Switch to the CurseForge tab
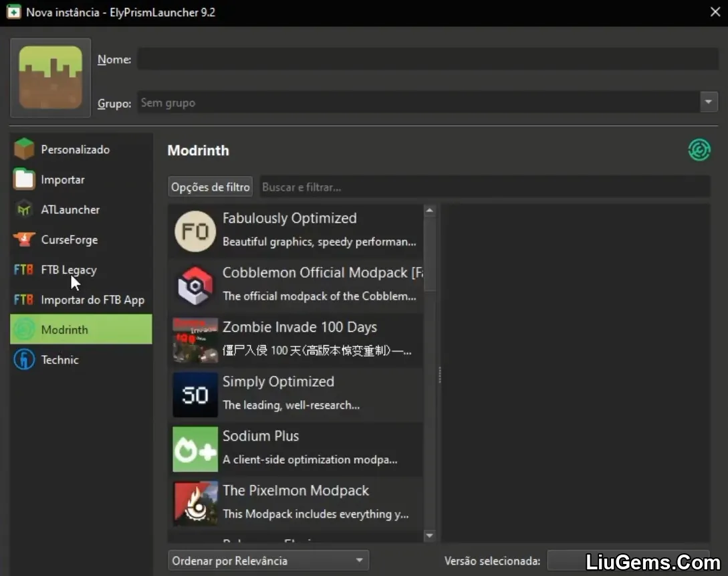728x576 pixels. point(82,239)
